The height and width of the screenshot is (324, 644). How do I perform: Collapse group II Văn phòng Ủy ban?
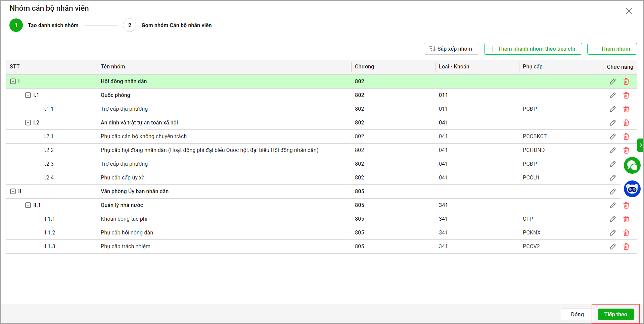coord(13,192)
